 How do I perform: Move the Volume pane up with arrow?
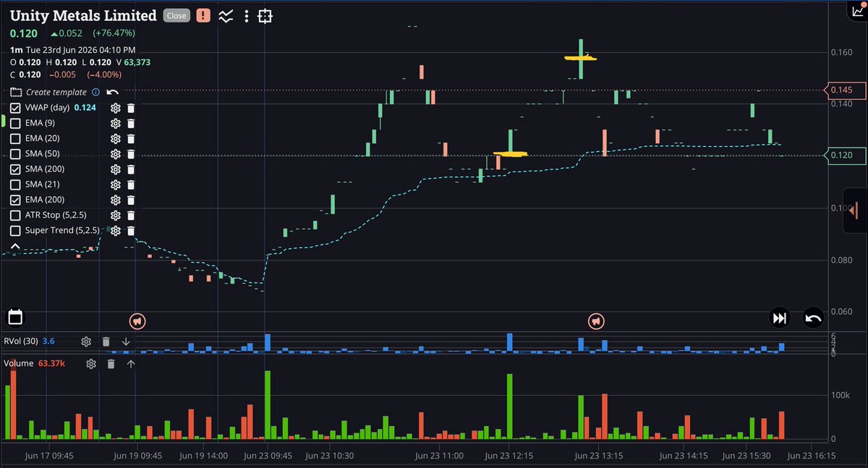(x=131, y=364)
